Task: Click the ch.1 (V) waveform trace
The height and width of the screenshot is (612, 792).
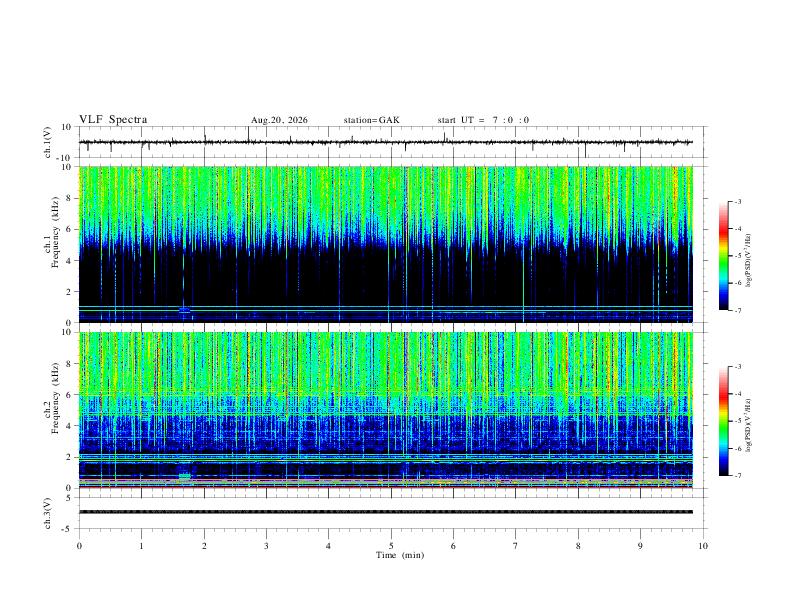Action: (x=385, y=142)
